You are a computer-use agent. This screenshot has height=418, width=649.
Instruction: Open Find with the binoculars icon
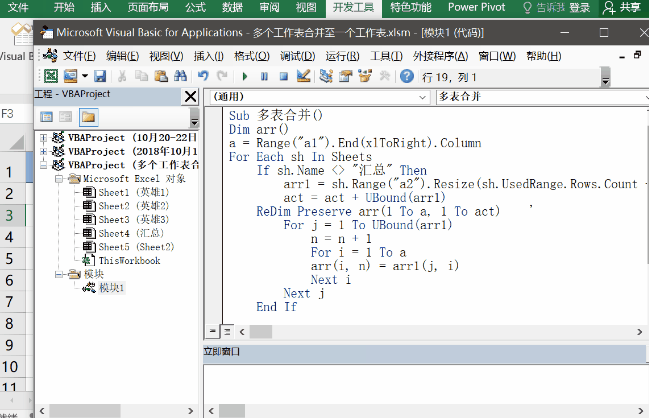(180, 76)
